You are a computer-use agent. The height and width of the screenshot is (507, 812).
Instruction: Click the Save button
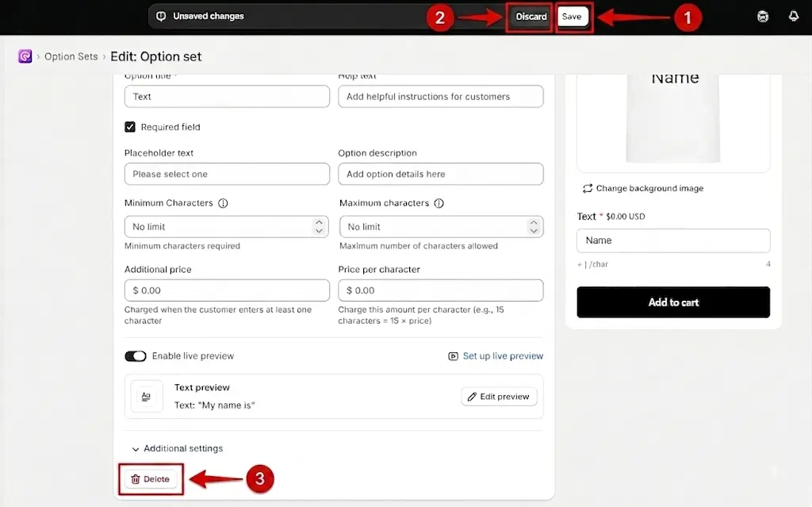[573, 17]
